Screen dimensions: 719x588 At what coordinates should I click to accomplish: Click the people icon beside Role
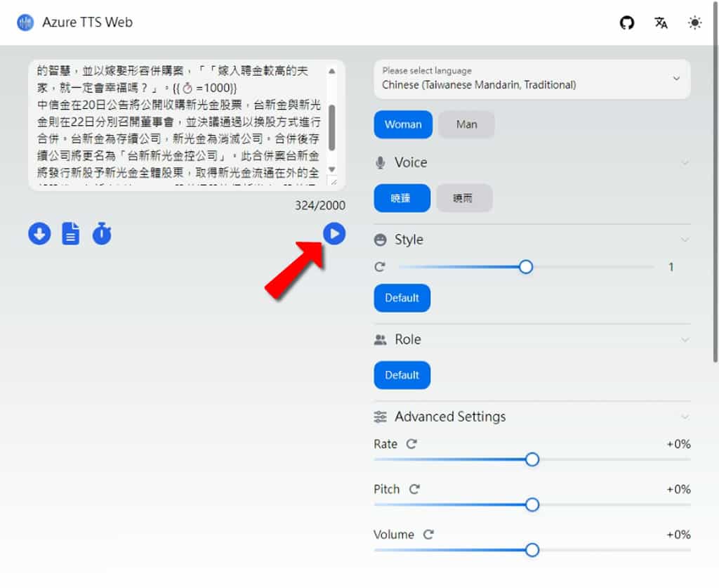[380, 339]
